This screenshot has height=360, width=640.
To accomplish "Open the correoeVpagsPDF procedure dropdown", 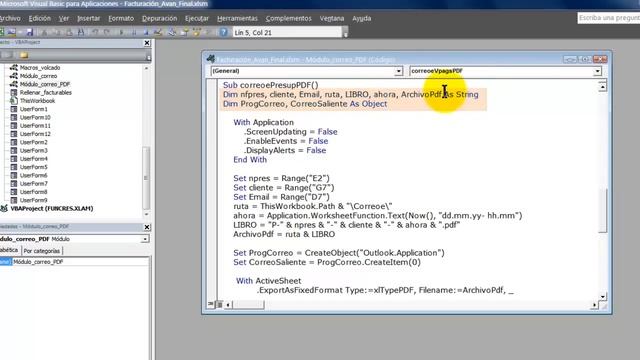I will 597,71.
